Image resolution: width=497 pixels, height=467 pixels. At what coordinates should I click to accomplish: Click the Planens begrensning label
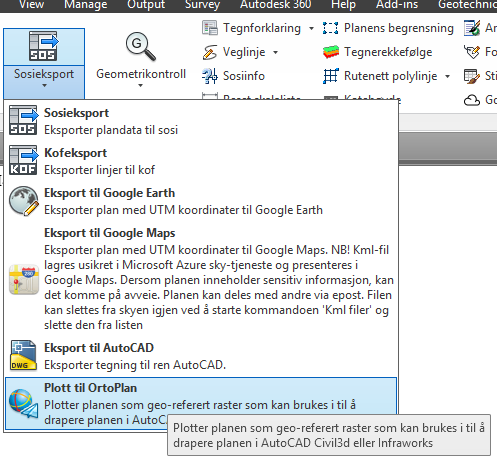399,28
